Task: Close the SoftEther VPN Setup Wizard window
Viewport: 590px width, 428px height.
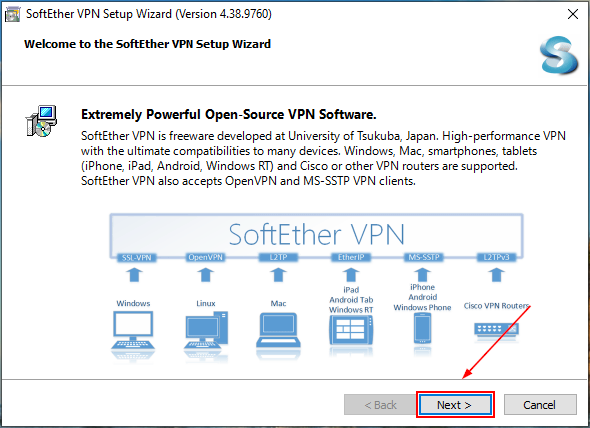Action: coord(573,14)
